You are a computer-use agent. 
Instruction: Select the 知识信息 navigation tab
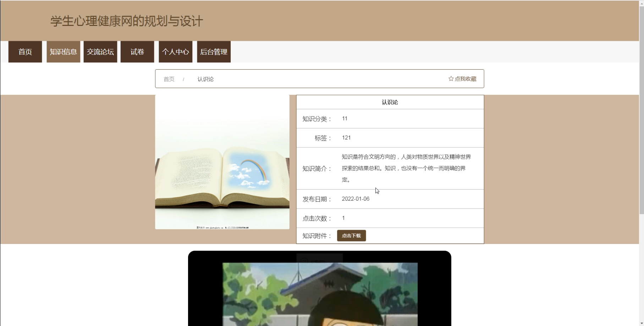coord(64,52)
